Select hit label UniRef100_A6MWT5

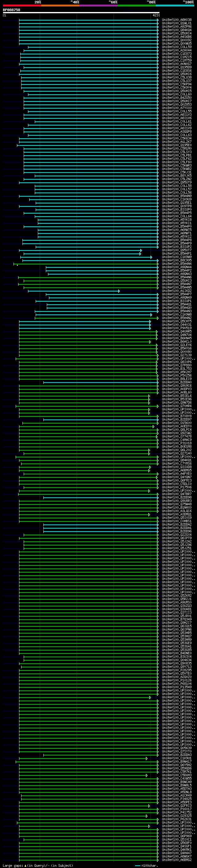(x=177, y=230)
